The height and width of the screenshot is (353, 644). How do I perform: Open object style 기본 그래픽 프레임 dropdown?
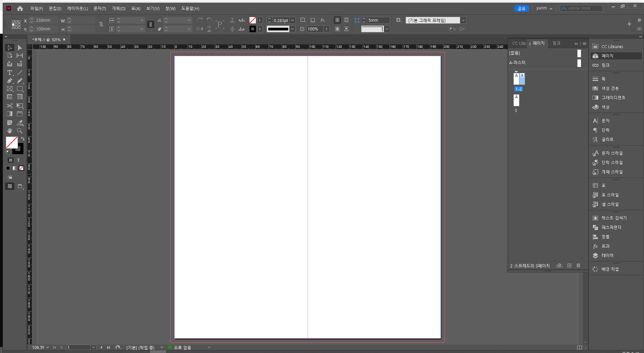[x=463, y=20]
